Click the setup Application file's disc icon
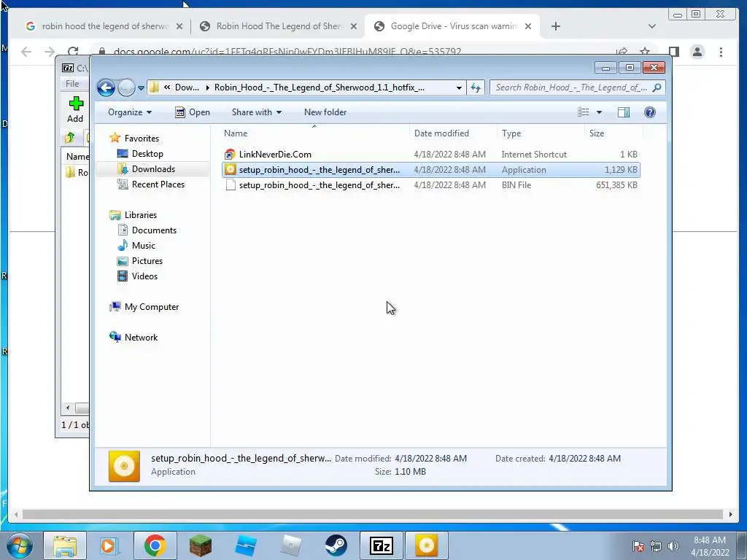747x560 pixels. tap(230, 169)
